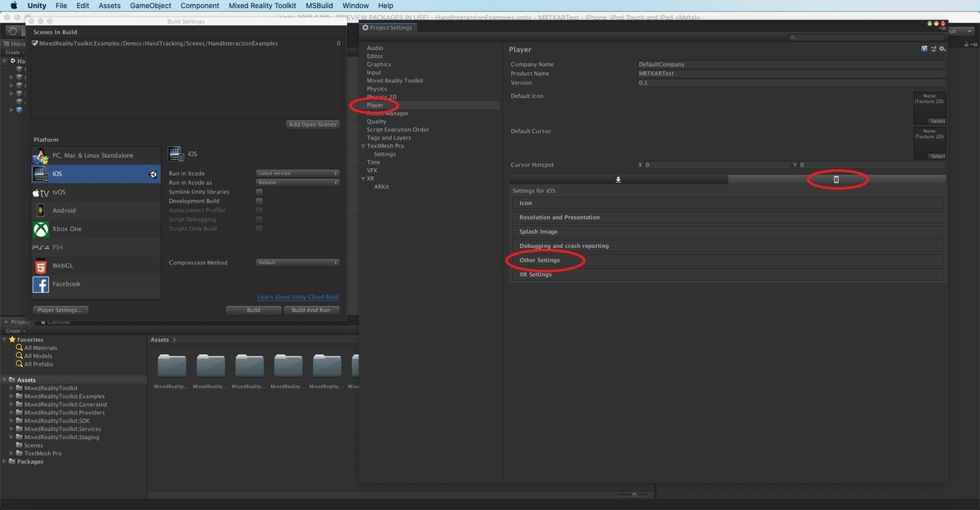This screenshot has height=510, width=980.
Task: Select the Android platform icon
Action: (41, 211)
